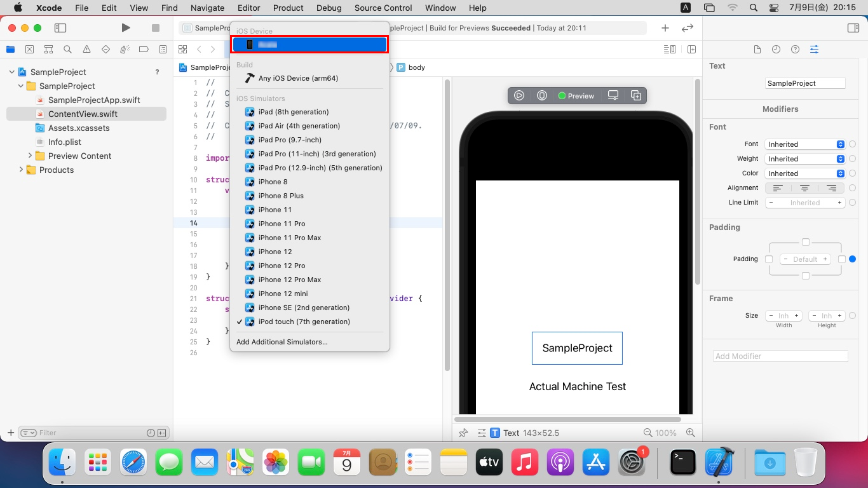Click the Run play button in toolbar

(x=126, y=28)
